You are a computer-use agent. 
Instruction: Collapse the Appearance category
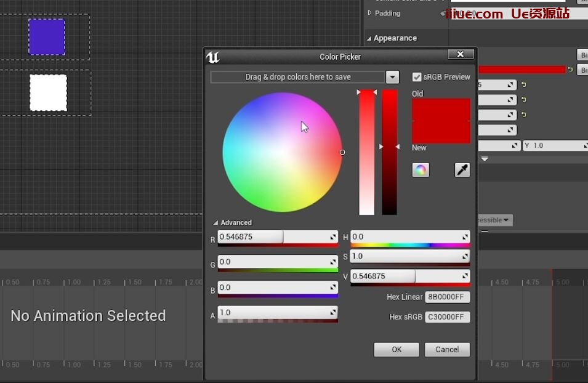point(369,38)
